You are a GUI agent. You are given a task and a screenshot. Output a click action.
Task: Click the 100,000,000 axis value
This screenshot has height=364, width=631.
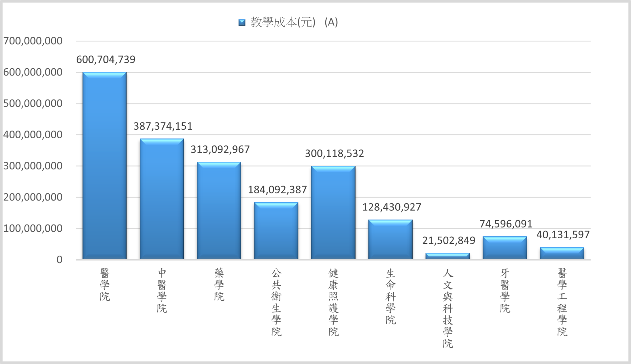[x=33, y=228]
